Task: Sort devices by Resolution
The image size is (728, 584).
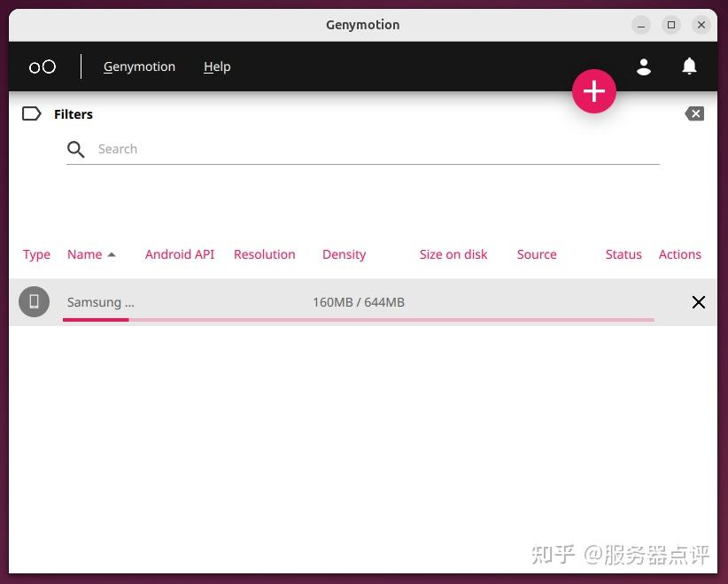Action: pyautogui.click(x=264, y=254)
